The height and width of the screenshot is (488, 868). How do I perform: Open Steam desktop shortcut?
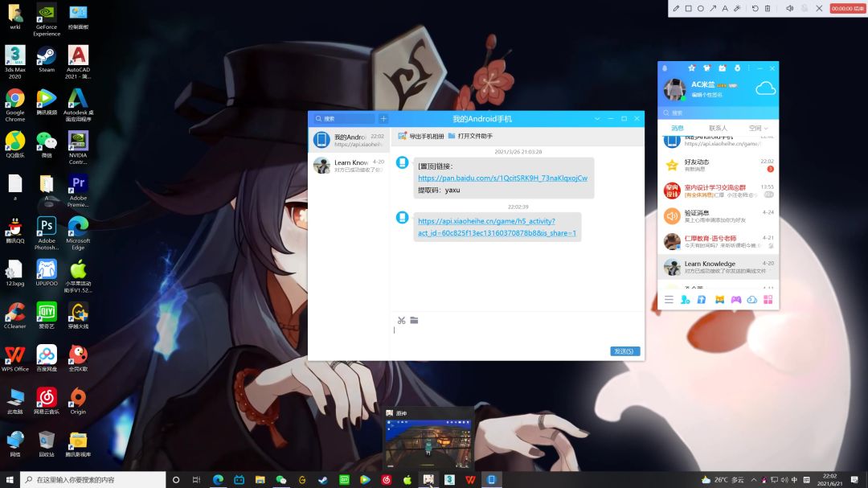(x=47, y=59)
